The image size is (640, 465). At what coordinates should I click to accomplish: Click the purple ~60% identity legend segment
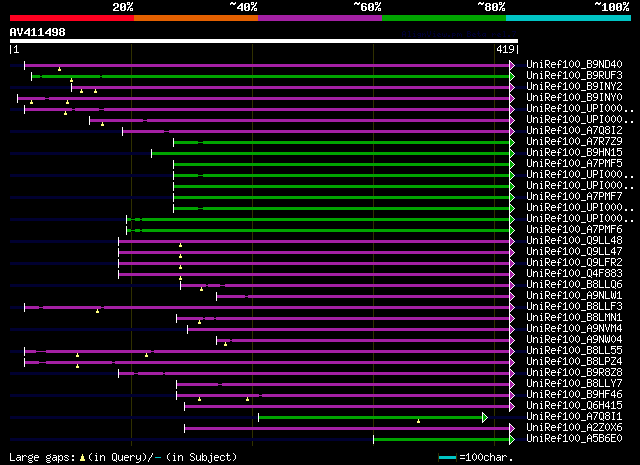pos(320,18)
